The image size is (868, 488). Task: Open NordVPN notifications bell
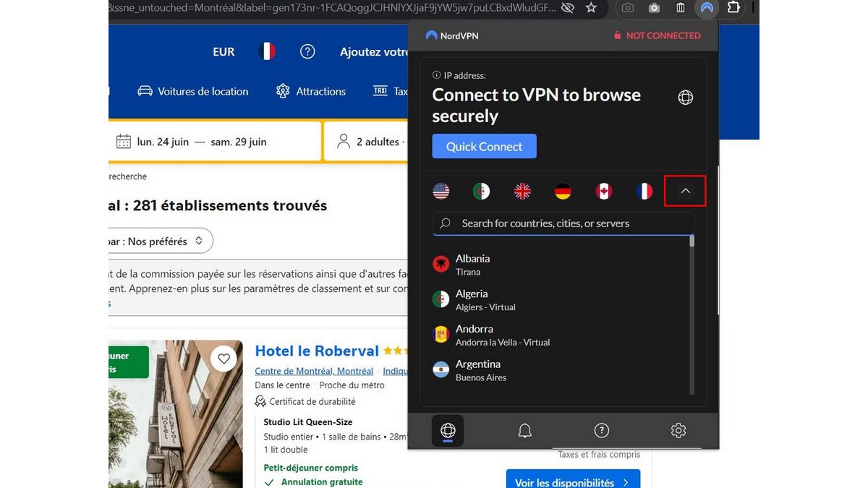(525, 431)
